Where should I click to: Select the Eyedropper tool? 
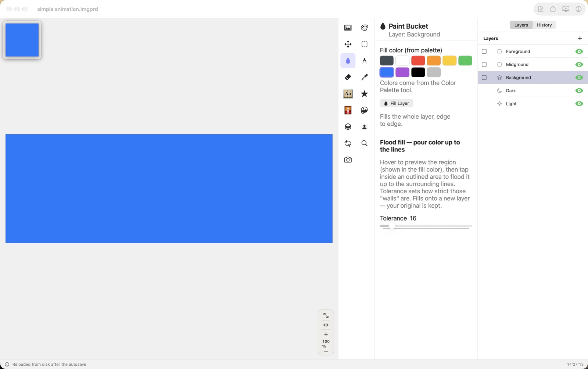point(364,77)
